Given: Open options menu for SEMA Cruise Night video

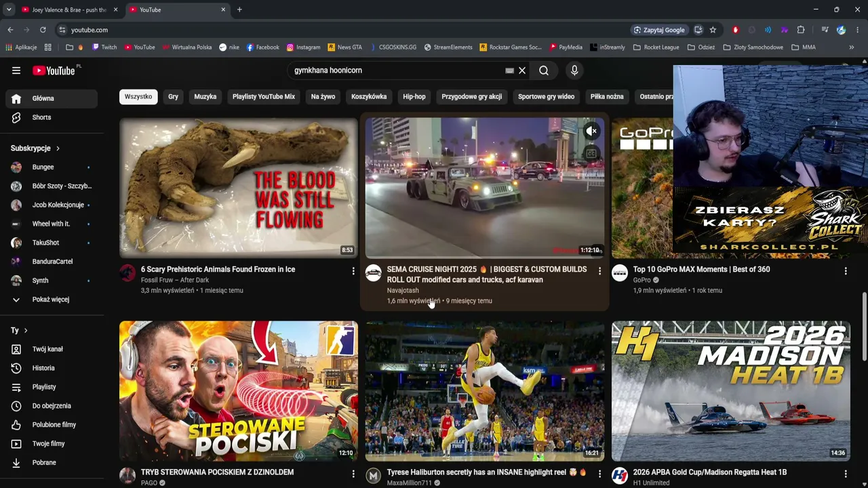Looking at the screenshot, I should point(599,271).
